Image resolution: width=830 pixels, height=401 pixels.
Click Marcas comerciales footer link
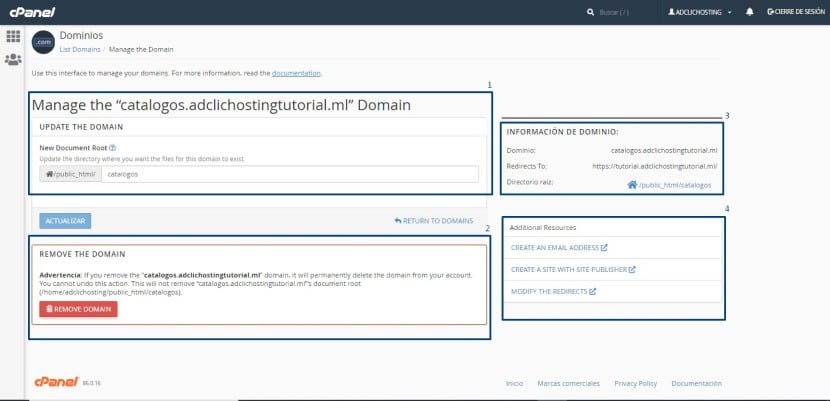(569, 384)
